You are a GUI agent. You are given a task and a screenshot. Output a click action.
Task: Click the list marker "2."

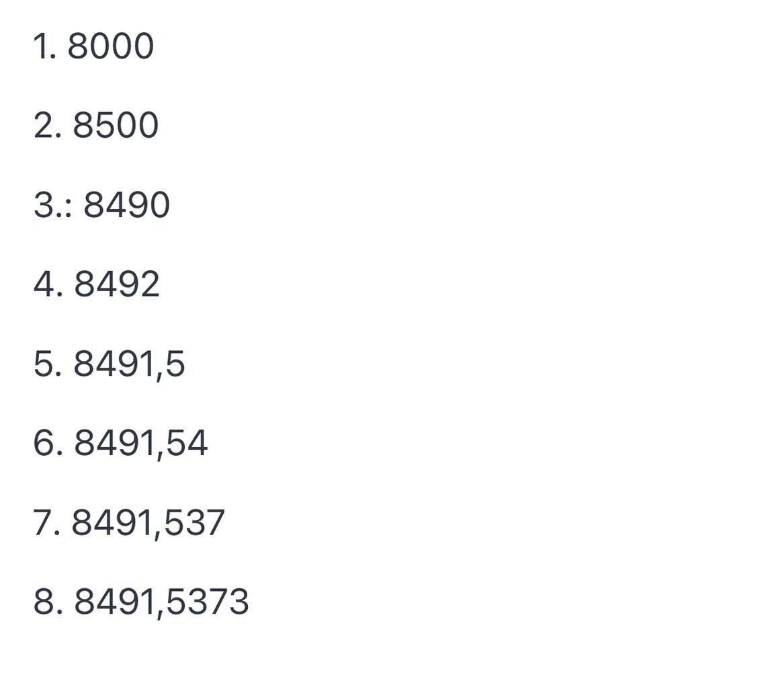click(x=48, y=125)
